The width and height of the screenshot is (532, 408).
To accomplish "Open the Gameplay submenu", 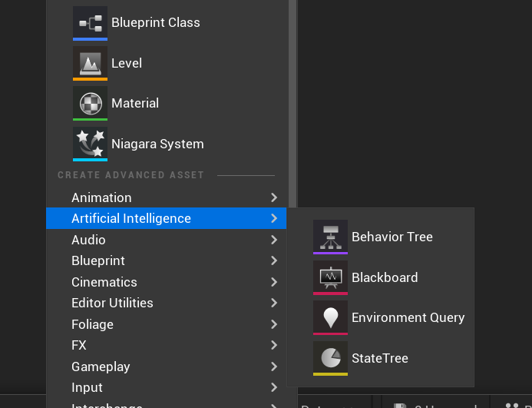I will pyautogui.click(x=167, y=367).
